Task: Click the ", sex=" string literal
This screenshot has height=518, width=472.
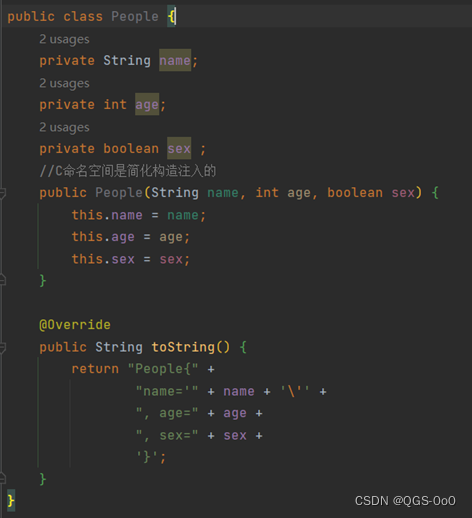Action: tap(167, 435)
